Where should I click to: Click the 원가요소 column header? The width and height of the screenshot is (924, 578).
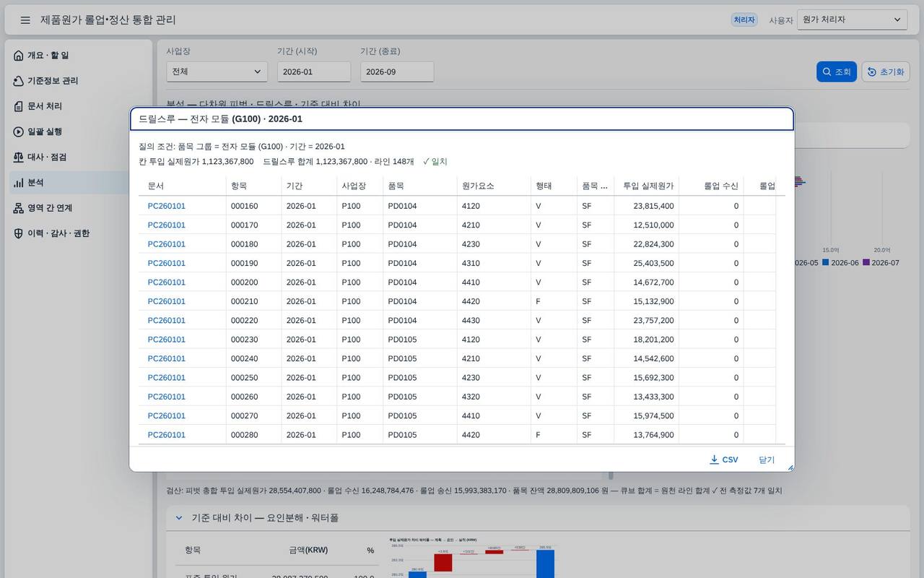point(494,186)
